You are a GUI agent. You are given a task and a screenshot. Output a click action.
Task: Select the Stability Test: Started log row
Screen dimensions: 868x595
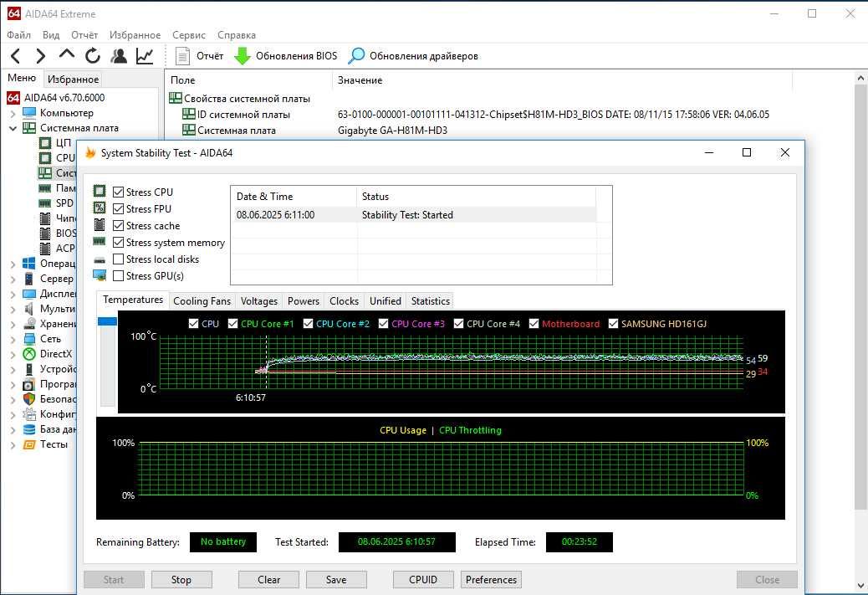(x=415, y=215)
